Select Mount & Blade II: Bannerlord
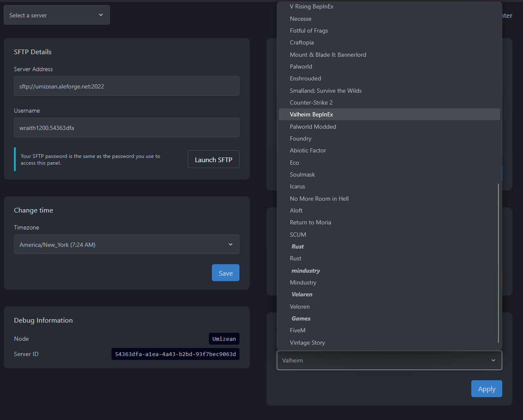 tap(328, 55)
